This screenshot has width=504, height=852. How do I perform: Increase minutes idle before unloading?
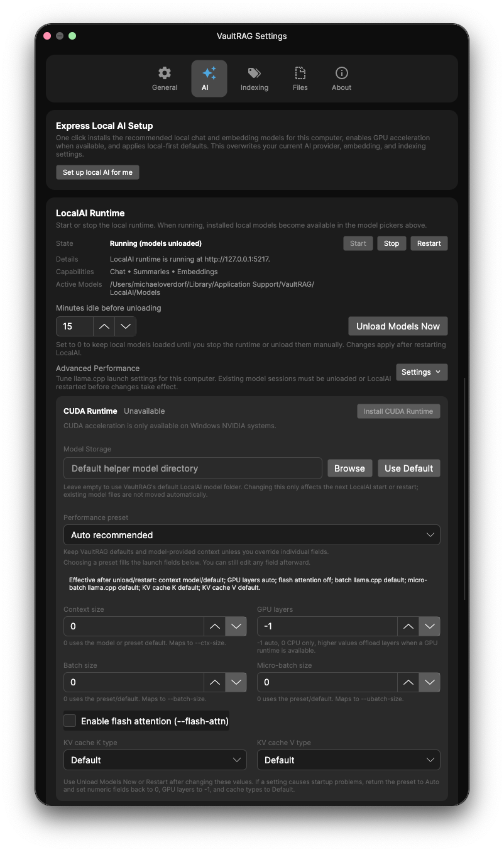(x=104, y=326)
